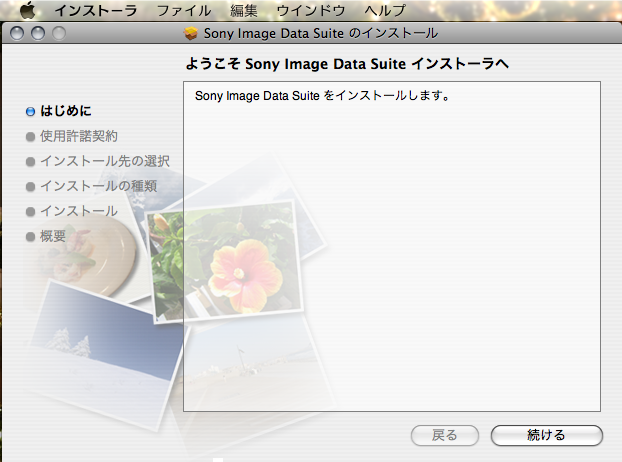Select the インストール step in sidebar

(79, 211)
